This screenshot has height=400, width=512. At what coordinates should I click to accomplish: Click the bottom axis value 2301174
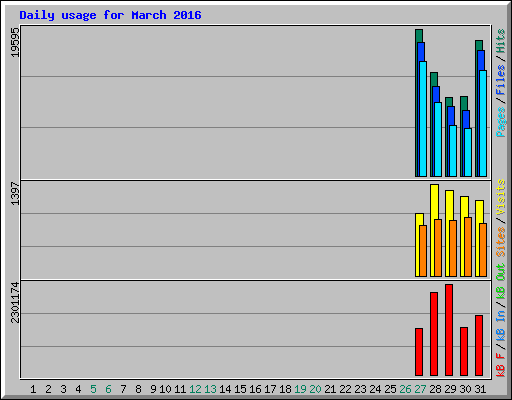pyautogui.click(x=15, y=302)
